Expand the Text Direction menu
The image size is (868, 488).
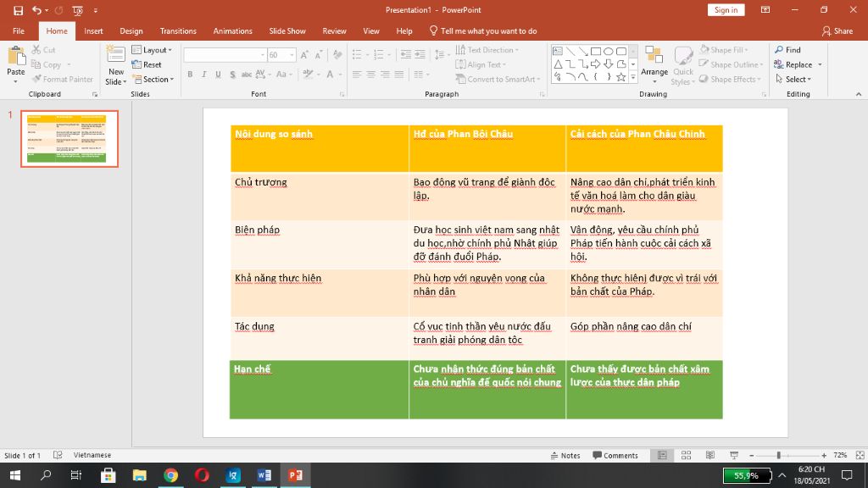[487, 50]
